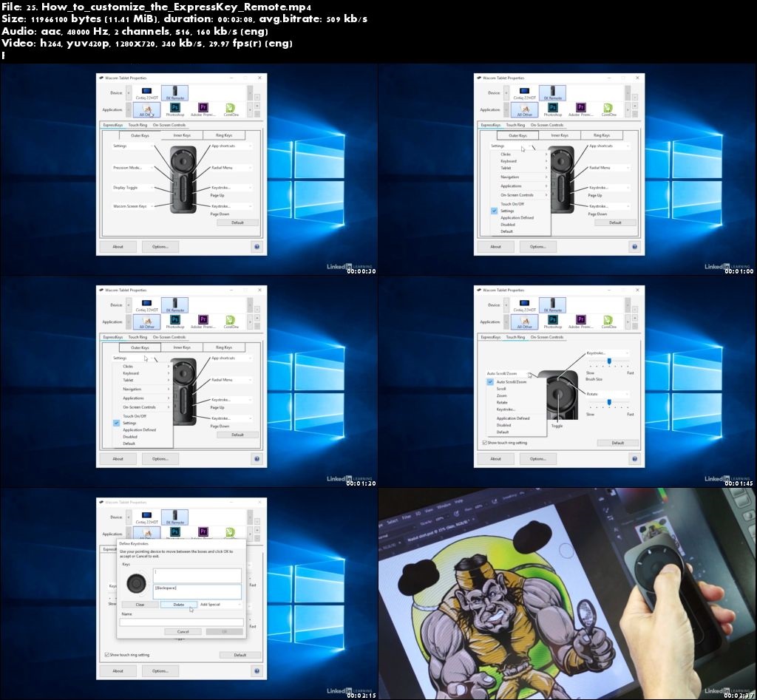Open Settings dropdown in 00:00:30 frame
757x700 pixels.
pos(133,146)
